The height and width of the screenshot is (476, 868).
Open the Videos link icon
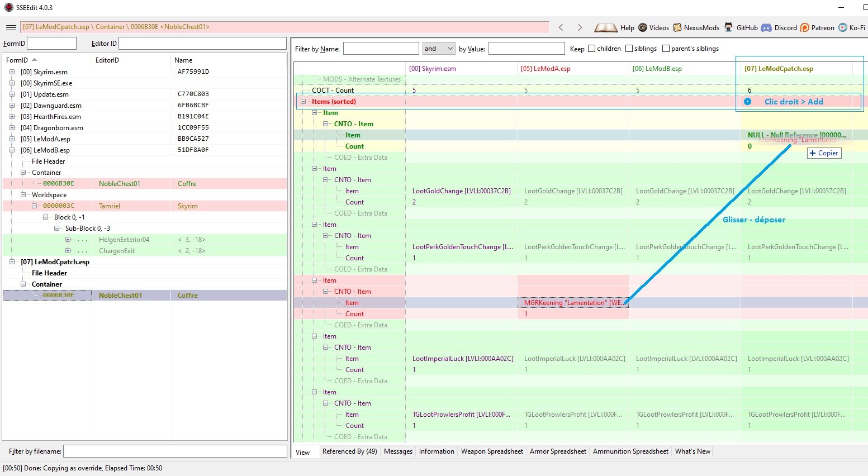[643, 27]
